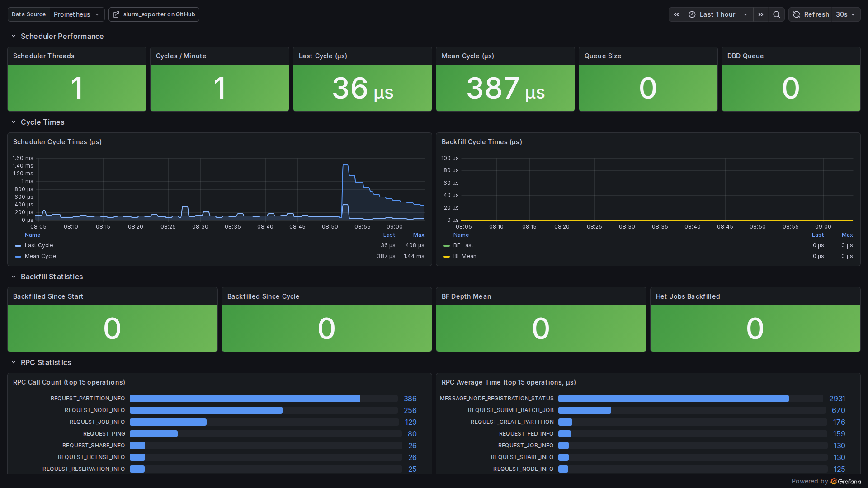Click the 1.44 ms max value in legend

414,256
